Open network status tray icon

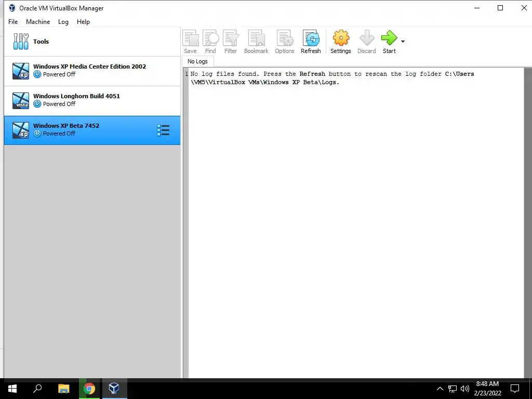click(x=453, y=389)
